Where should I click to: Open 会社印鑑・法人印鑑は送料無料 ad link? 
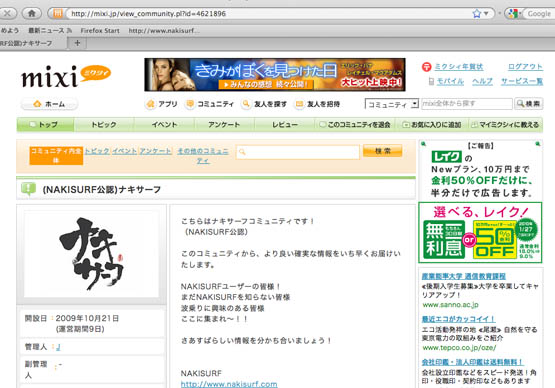point(473,363)
